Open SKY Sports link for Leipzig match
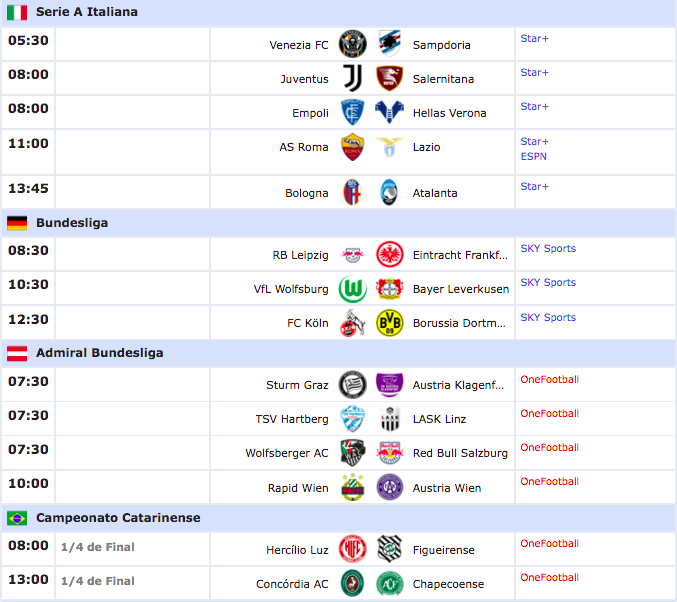The width and height of the screenshot is (677, 602). (547, 248)
